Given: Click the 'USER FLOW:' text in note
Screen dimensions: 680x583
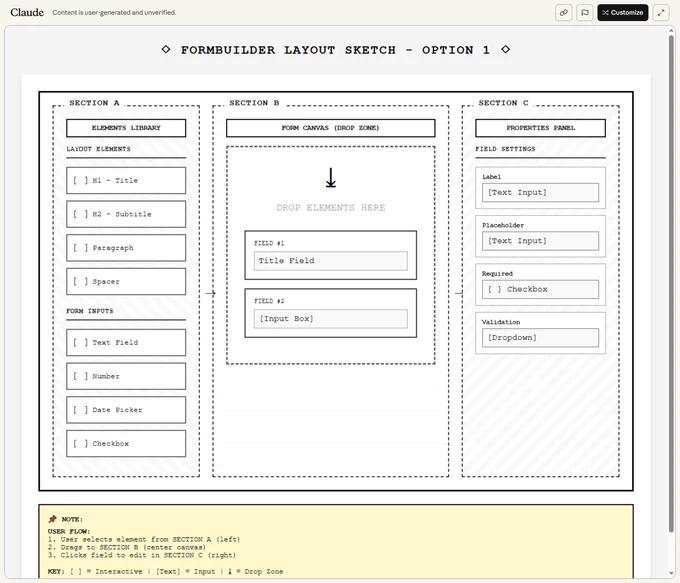Looking at the screenshot, I should click(69, 531).
